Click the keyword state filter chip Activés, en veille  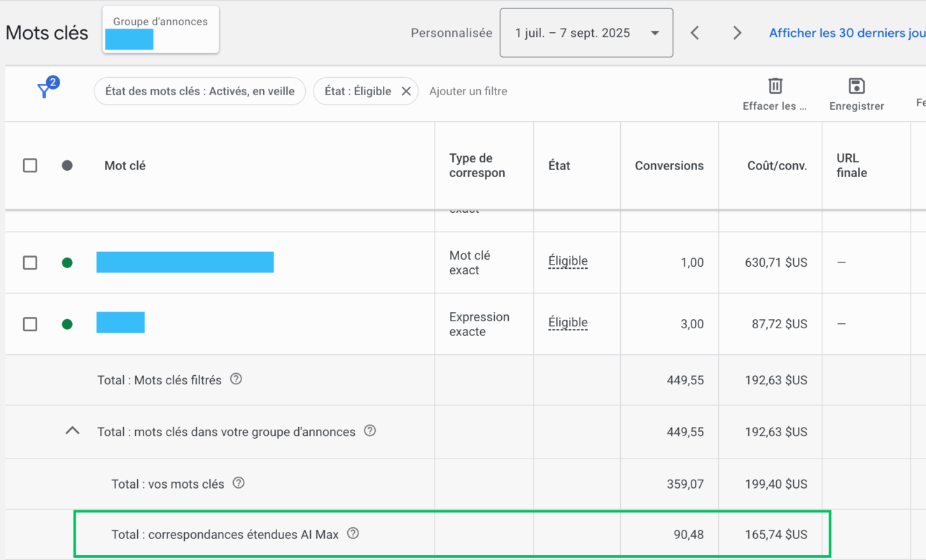click(x=199, y=91)
